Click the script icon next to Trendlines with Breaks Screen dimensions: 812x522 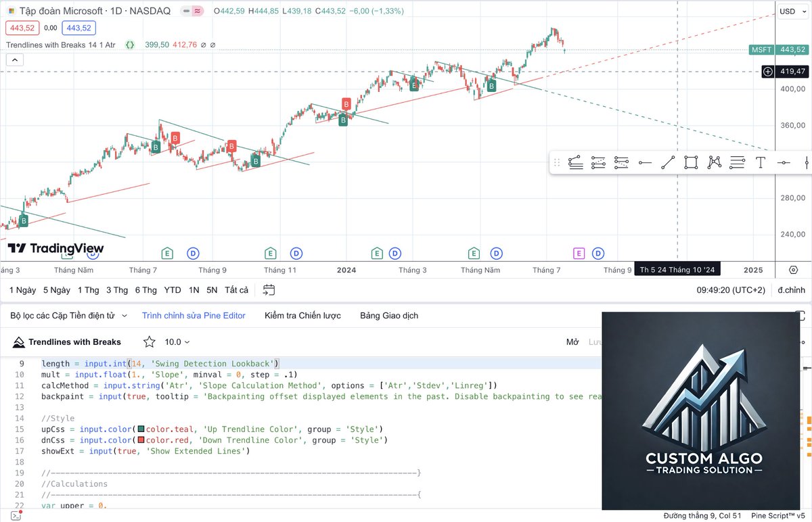pyautogui.click(x=18, y=342)
